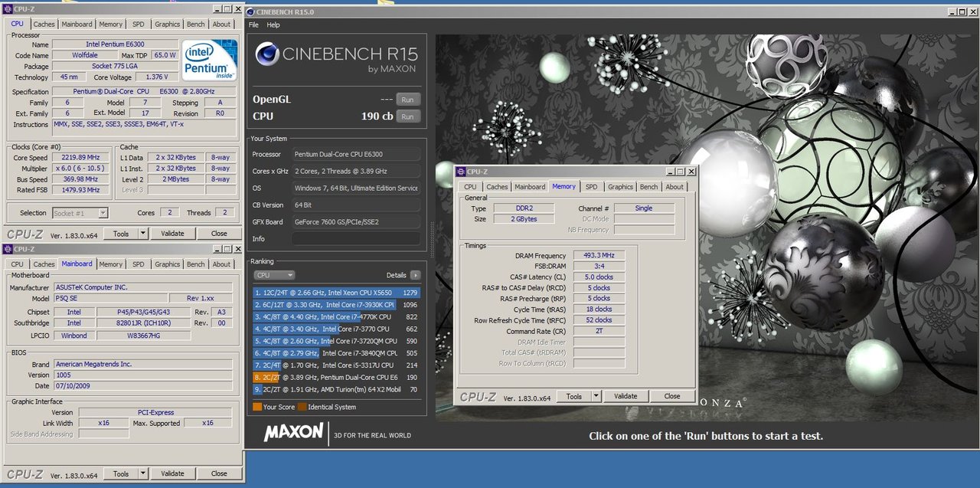Screen dimensions: 980x488
Task: Select ranking row 4 Intel Core i7-3770
Action: (x=336, y=329)
